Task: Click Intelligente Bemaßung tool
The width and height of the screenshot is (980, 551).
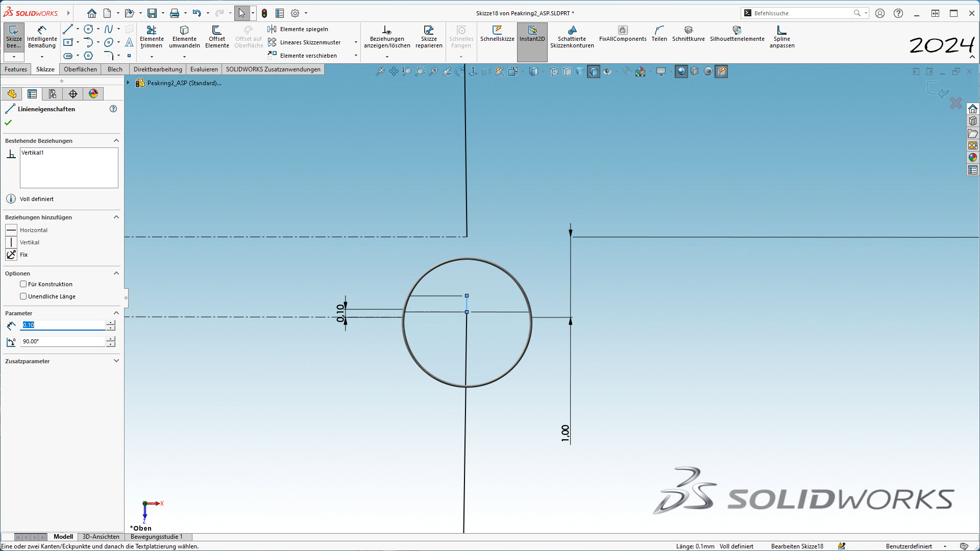Action: [x=42, y=37]
